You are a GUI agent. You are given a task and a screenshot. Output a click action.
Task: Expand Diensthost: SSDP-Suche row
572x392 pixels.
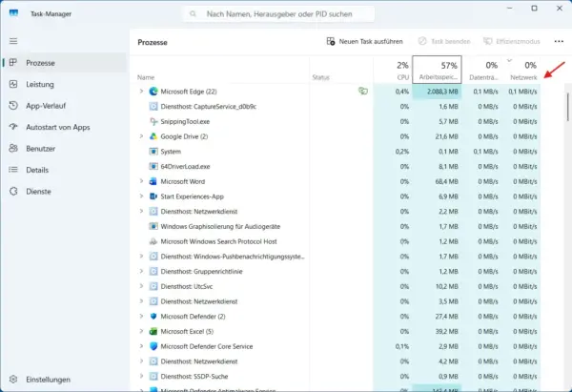click(141, 376)
